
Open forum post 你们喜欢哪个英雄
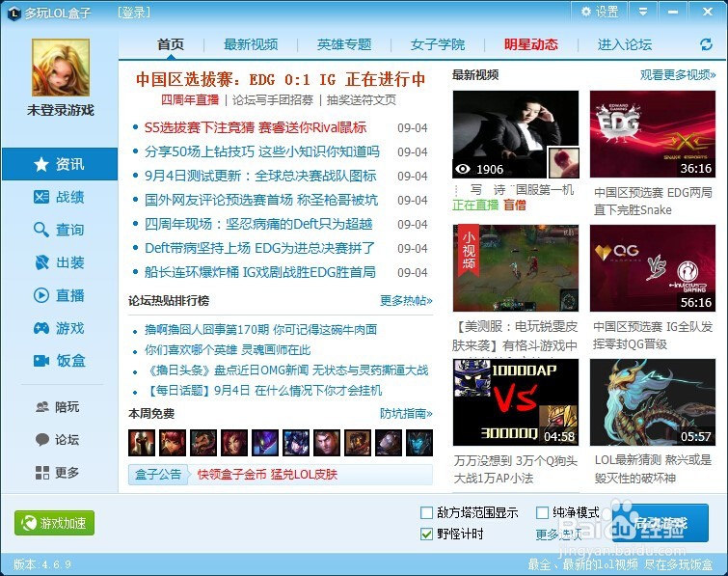tap(228, 350)
